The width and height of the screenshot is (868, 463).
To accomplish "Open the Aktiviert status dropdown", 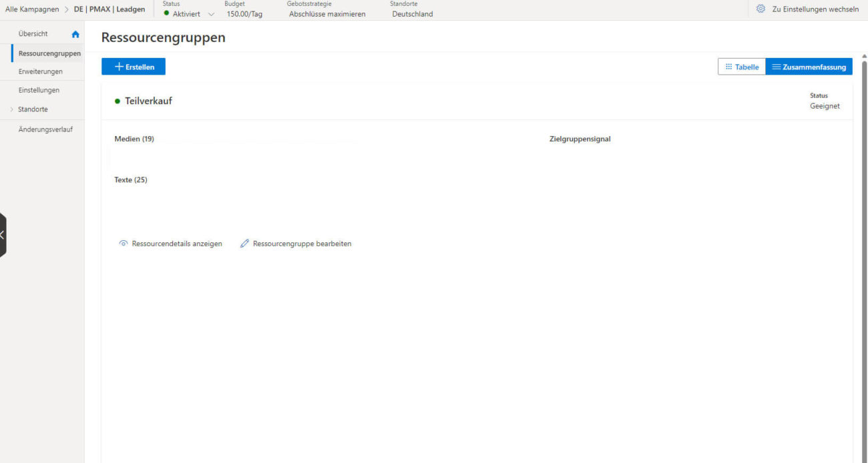I will click(212, 14).
